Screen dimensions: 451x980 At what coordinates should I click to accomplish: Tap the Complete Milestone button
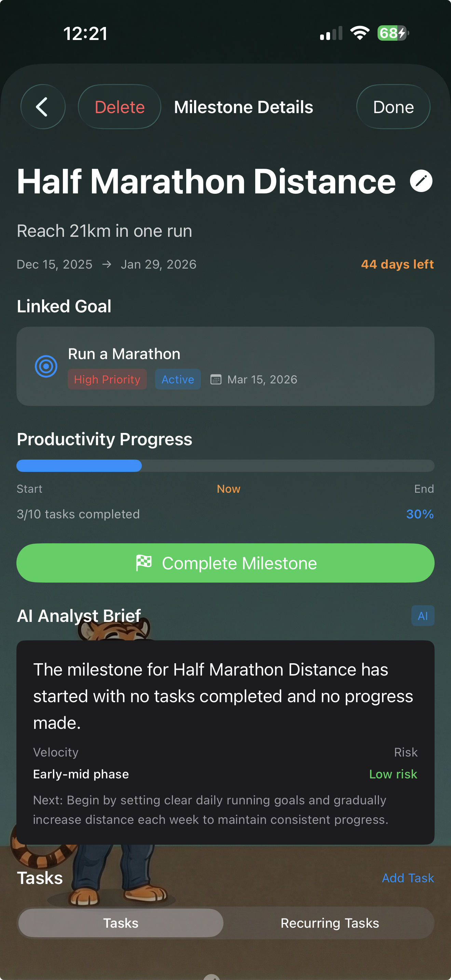coord(225,563)
